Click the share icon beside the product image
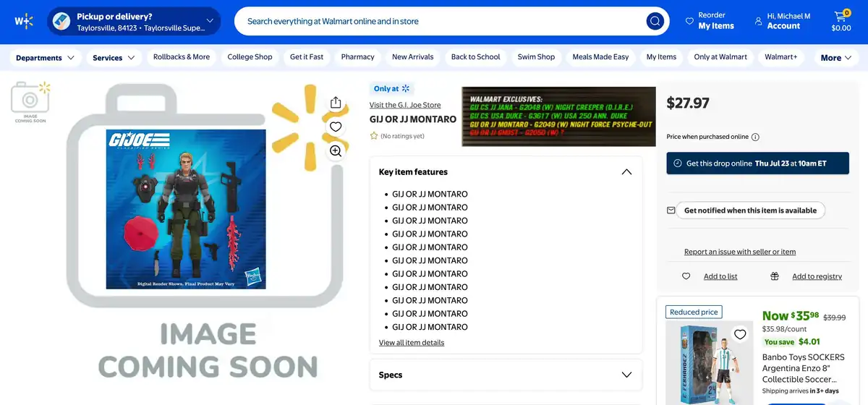The width and height of the screenshot is (868, 405). [336, 103]
